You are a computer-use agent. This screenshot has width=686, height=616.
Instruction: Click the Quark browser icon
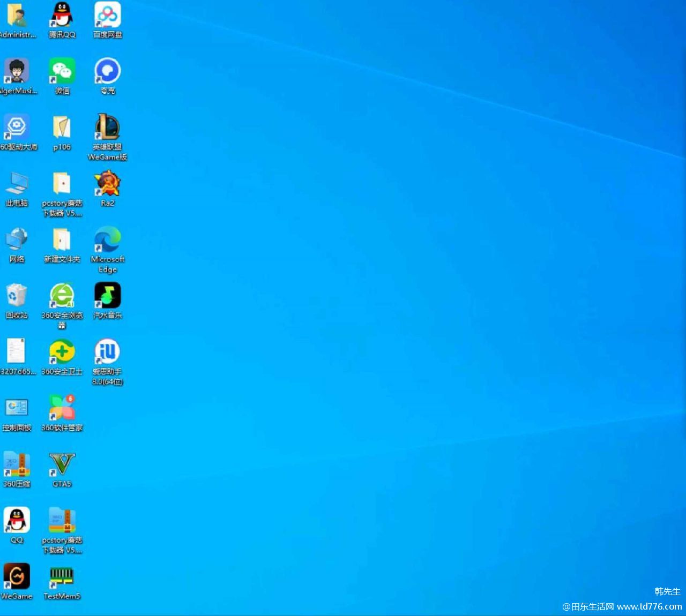tap(107, 71)
